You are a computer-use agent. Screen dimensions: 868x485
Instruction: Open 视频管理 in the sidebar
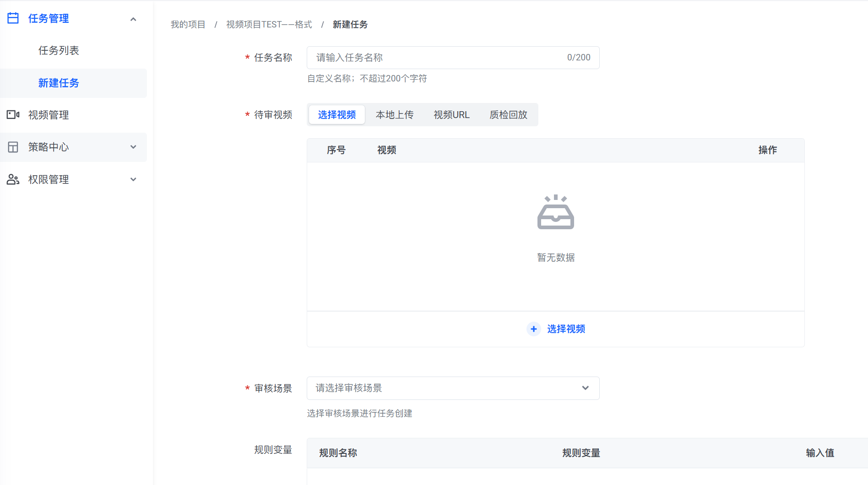point(49,115)
